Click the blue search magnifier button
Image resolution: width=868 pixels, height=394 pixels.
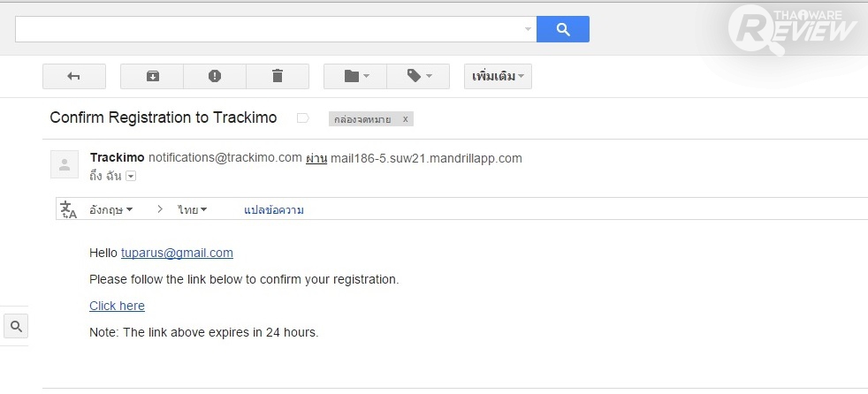click(563, 29)
